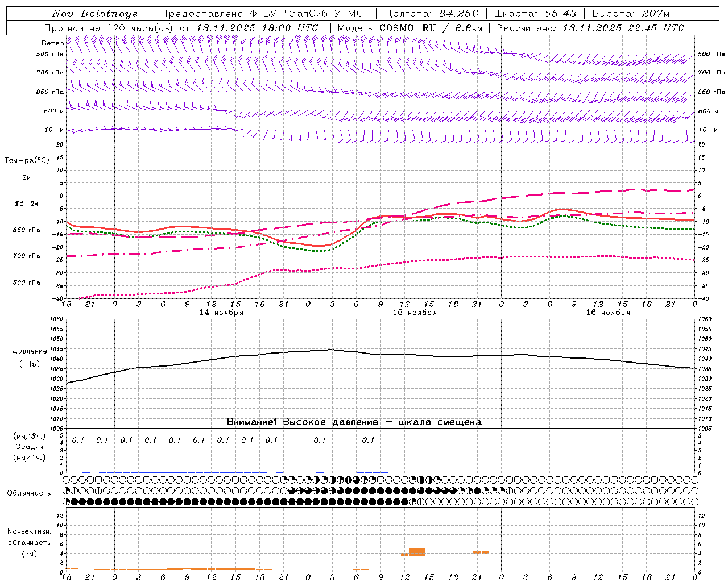
Task: Select the 'Предоставлено ФГБУ "ЗапСиб УГМС"' provider text
Action: coord(264,14)
